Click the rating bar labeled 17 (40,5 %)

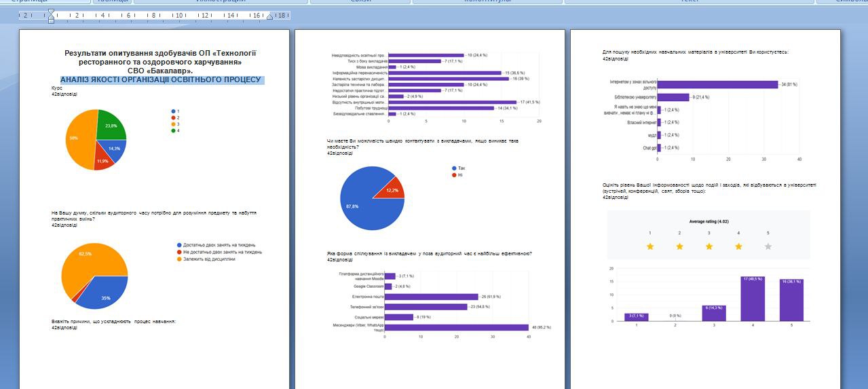[752, 299]
